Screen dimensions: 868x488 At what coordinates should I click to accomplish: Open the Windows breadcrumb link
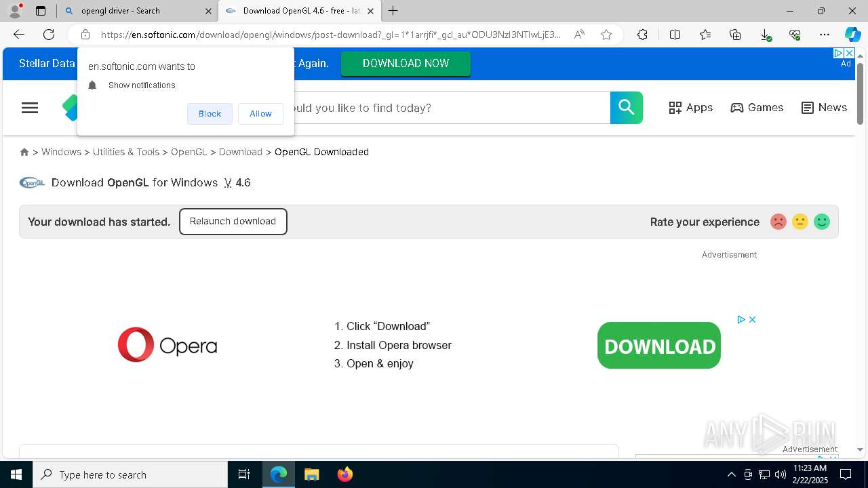click(61, 152)
